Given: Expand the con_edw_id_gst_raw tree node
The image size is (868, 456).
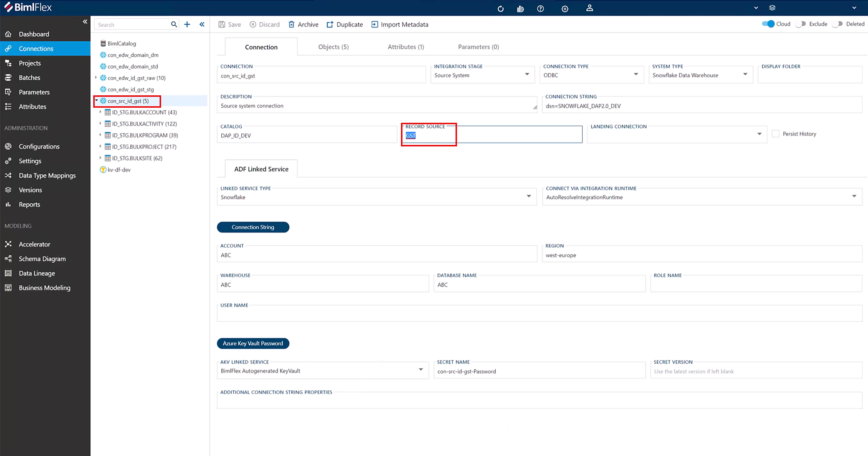Looking at the screenshot, I should pos(96,78).
